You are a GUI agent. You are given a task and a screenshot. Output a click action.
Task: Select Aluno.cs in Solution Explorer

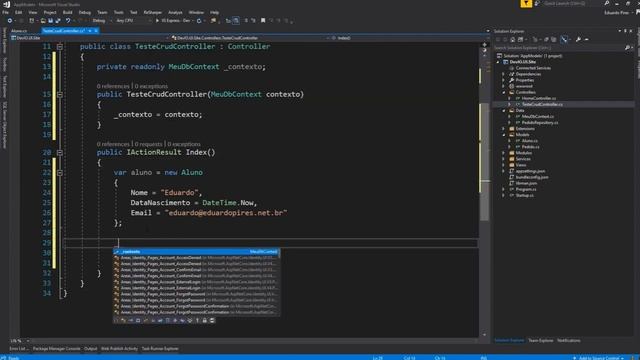(530, 141)
